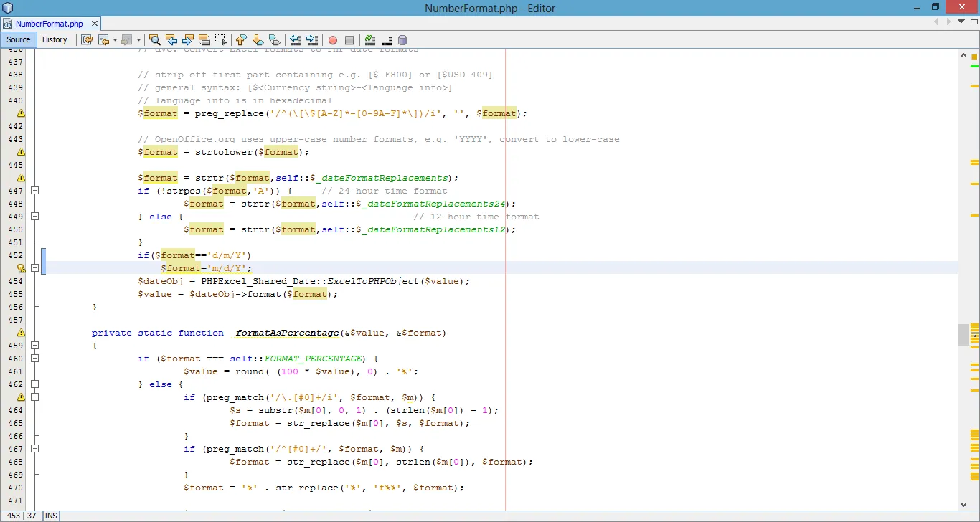Image resolution: width=980 pixels, height=522 pixels.
Task: Show the opened documents list dropdown
Action: tap(961, 22)
